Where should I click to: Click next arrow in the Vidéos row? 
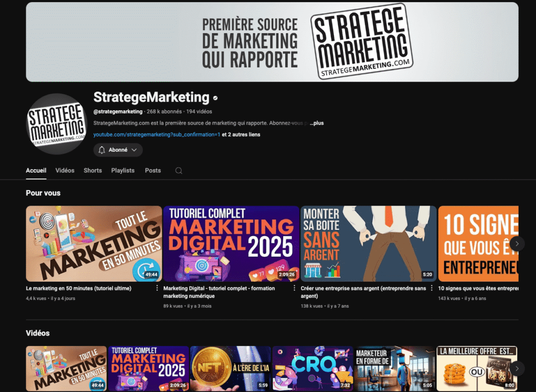(x=517, y=368)
